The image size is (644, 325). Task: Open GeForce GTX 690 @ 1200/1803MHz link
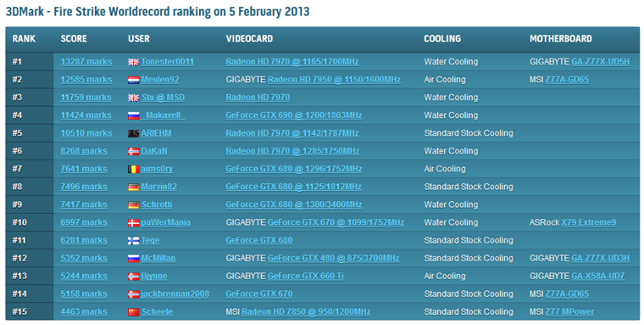coord(294,115)
